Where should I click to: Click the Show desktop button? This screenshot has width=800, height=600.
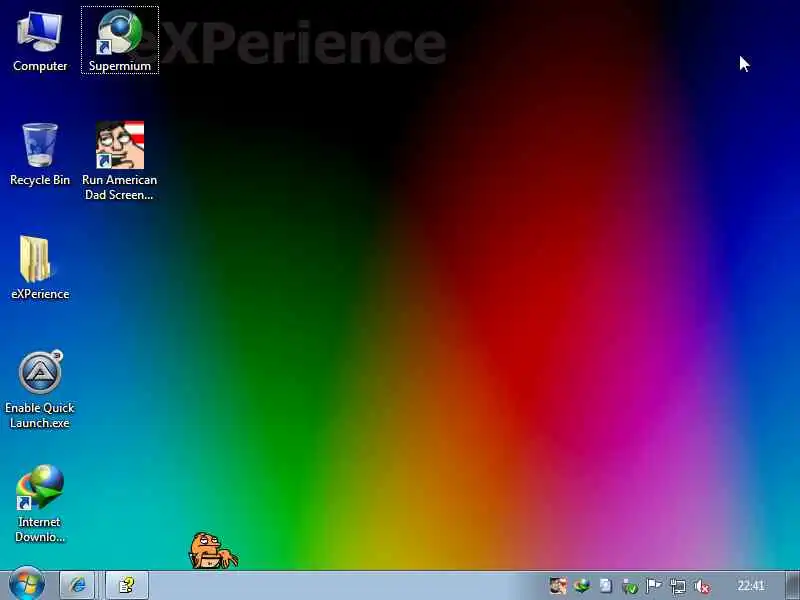792,585
